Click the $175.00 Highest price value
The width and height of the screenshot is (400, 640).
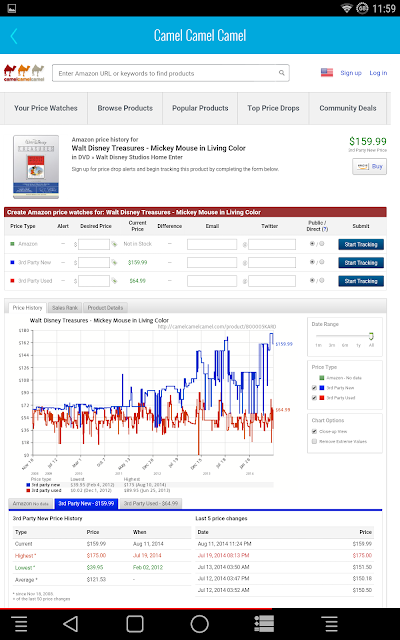(x=96, y=556)
